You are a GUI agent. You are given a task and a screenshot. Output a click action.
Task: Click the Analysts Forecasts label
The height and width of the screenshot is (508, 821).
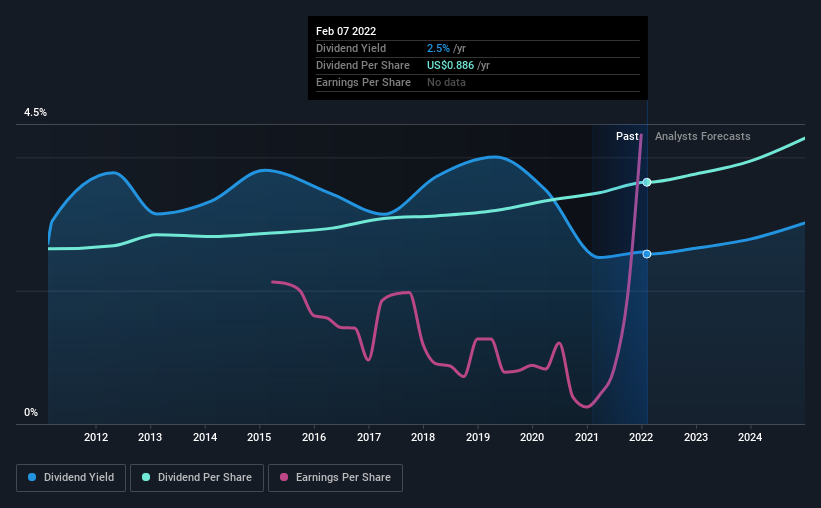click(x=702, y=136)
